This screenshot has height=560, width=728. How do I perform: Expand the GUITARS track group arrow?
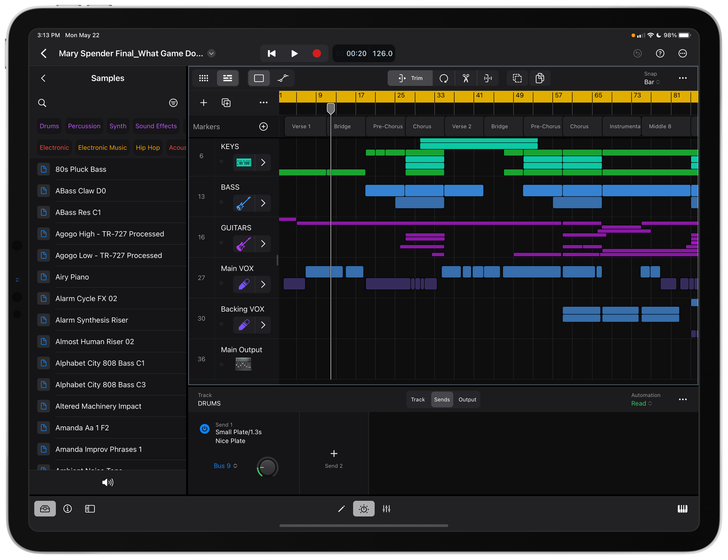(263, 243)
